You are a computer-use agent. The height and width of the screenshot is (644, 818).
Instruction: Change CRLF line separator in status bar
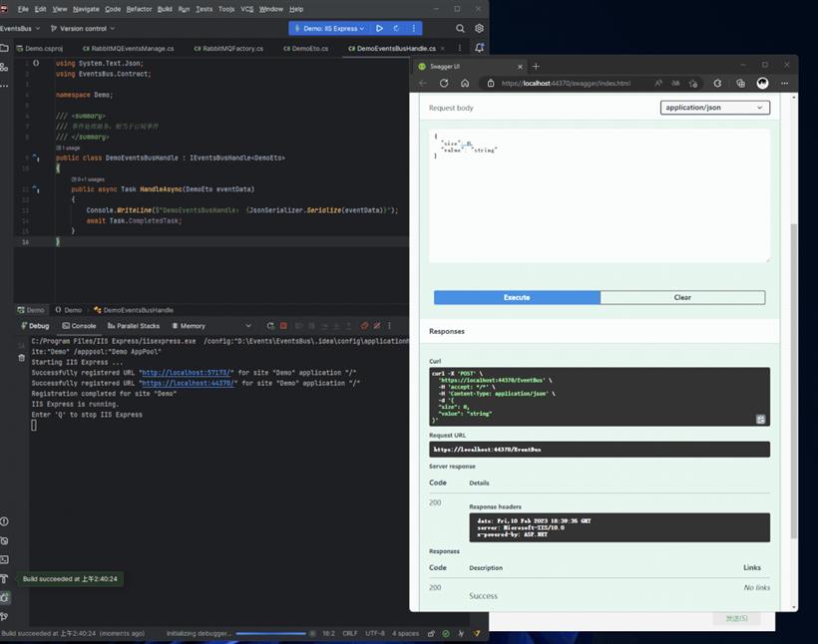[349, 634]
